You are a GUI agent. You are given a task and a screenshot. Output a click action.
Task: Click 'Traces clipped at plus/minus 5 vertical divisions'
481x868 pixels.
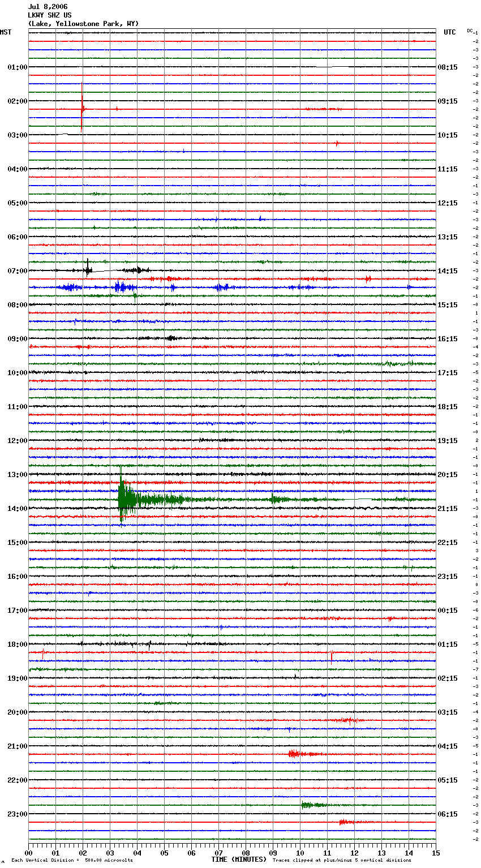tap(342, 860)
